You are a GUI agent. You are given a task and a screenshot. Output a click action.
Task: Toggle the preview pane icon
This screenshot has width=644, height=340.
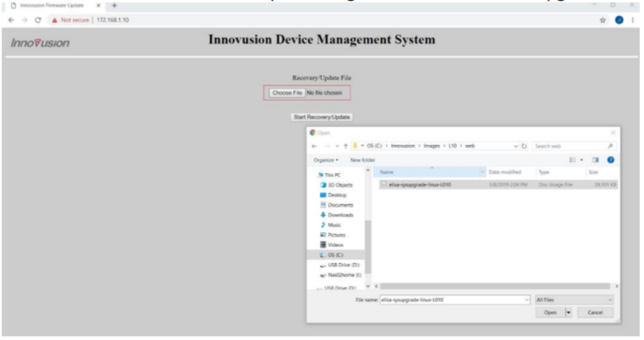pos(596,160)
